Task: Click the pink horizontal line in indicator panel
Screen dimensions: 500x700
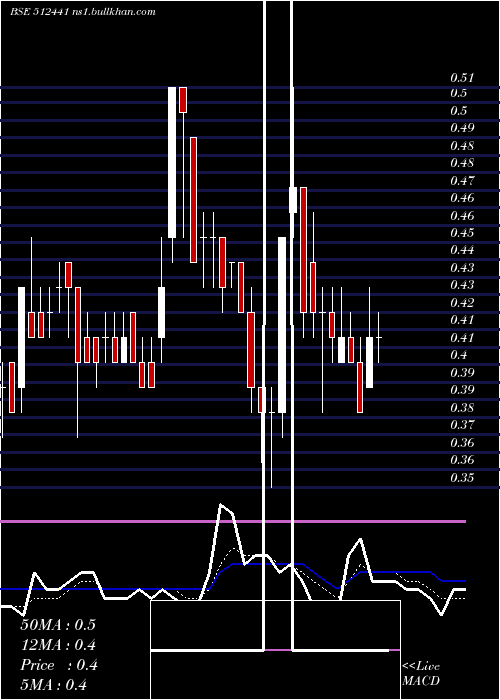Action: 233,521
